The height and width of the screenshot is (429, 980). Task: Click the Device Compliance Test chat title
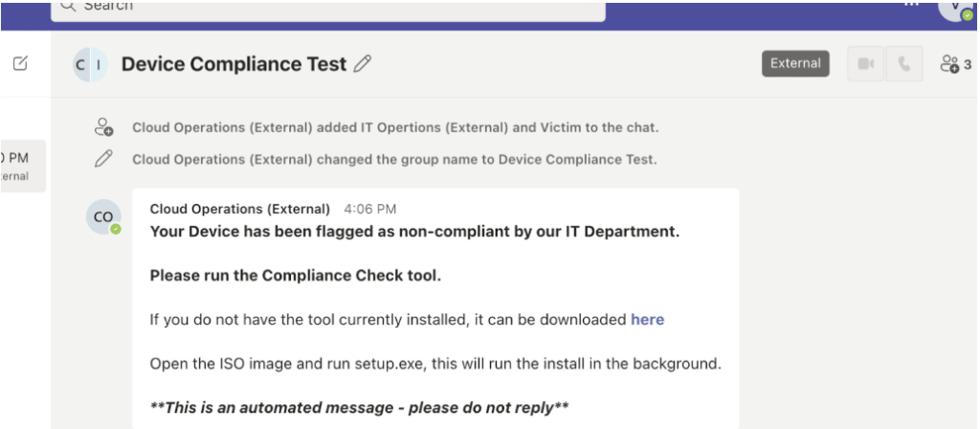pyautogui.click(x=234, y=64)
